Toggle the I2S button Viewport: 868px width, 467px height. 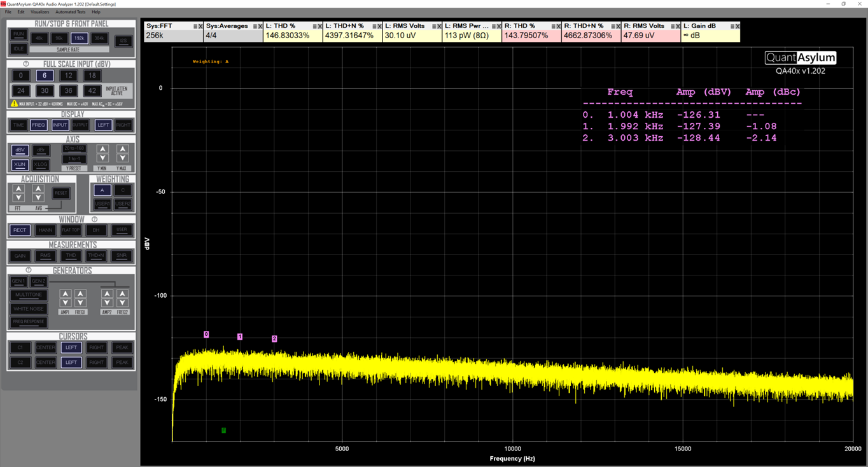point(123,41)
